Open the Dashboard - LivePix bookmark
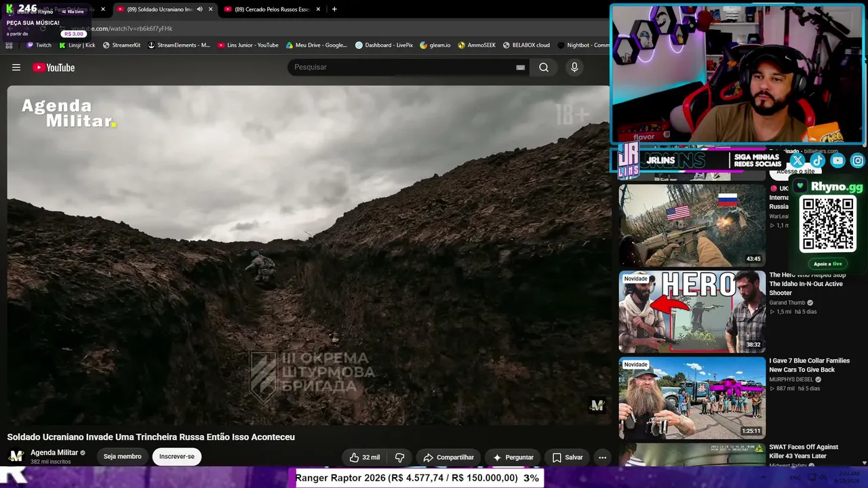This screenshot has width=868, height=488. coord(384,45)
